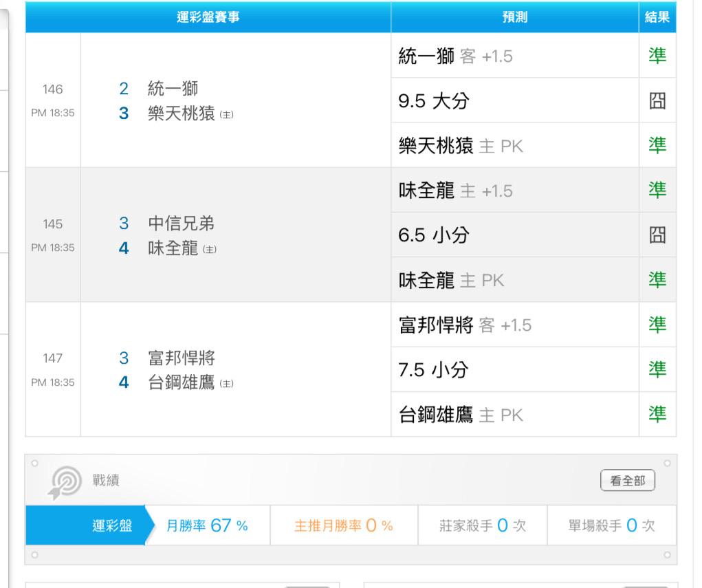
Task: Click the PM 18:35 time for game 145
Action: 53,248
